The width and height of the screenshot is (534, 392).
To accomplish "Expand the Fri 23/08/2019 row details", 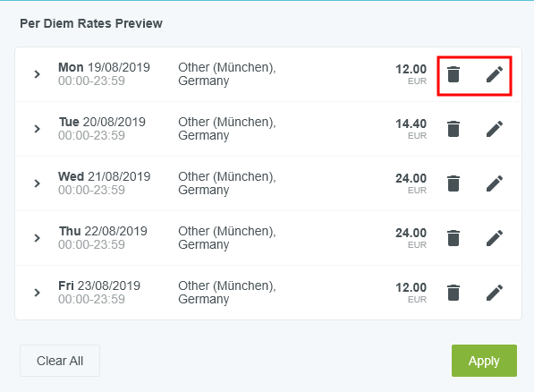I will coord(38,293).
